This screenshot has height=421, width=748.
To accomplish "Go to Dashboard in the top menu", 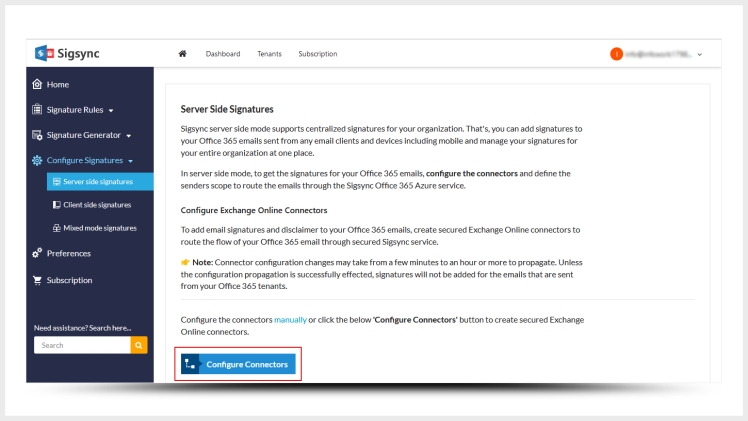I will pyautogui.click(x=223, y=54).
